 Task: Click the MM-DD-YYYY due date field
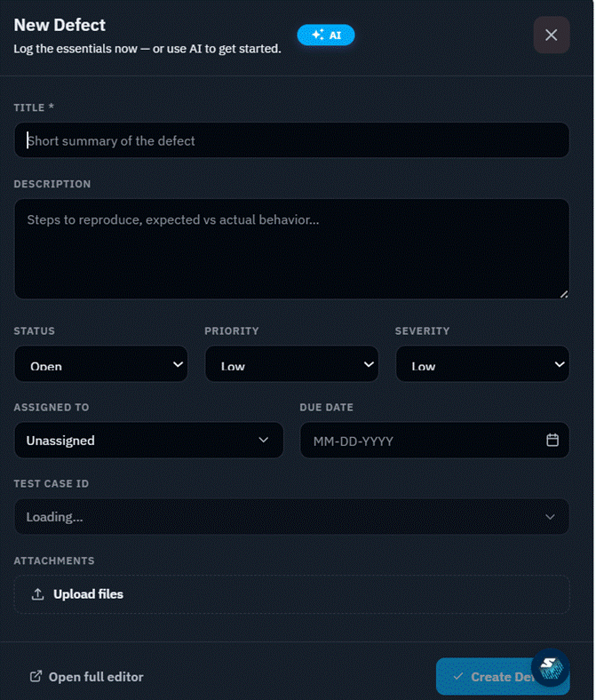pos(434,441)
